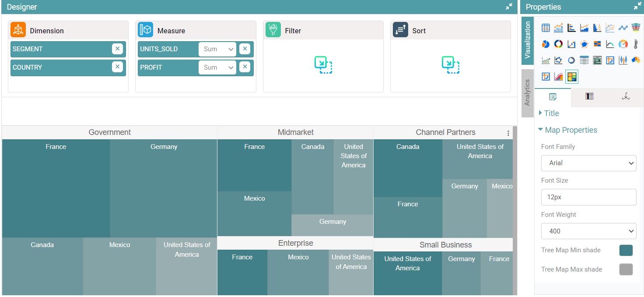Click the treemap visualization icon
Image resolution: width=644 pixels, height=297 pixels.
pyautogui.click(x=572, y=77)
